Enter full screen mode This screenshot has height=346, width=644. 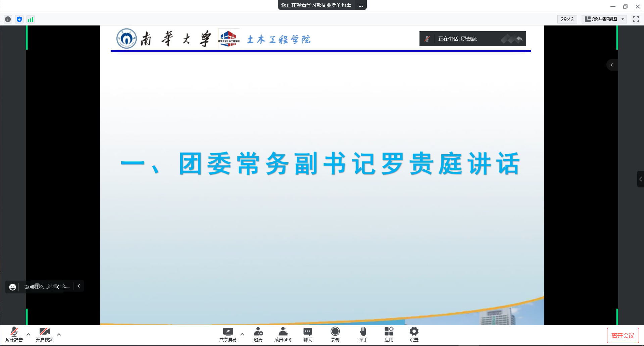(636, 19)
